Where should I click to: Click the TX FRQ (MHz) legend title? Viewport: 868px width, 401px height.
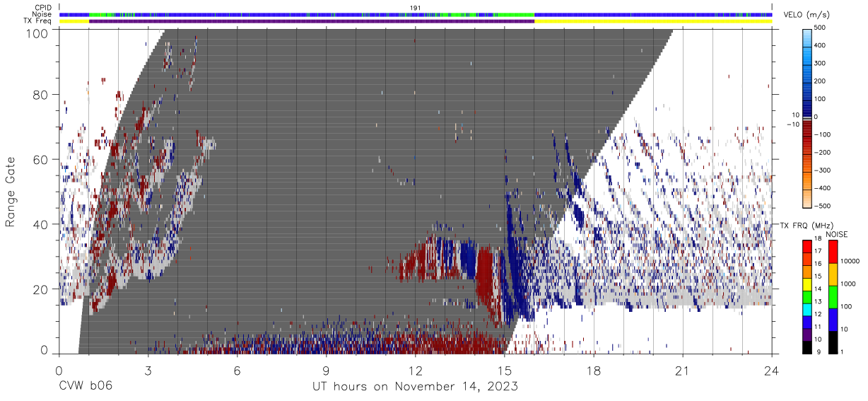(x=808, y=226)
